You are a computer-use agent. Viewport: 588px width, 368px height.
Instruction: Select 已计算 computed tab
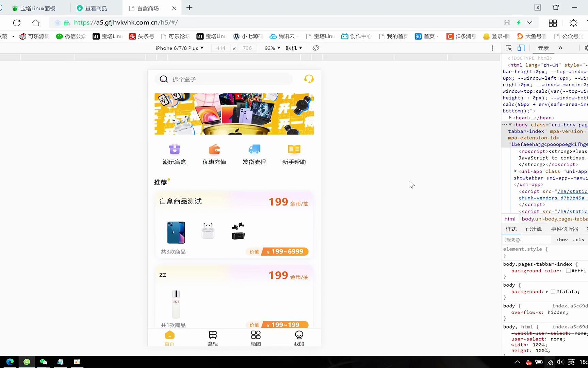534,229
